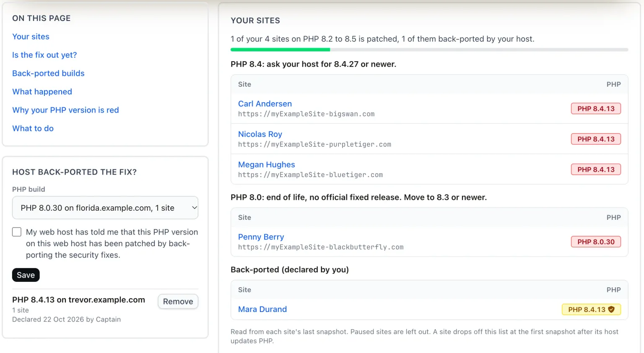This screenshot has width=644, height=353.
Task: Click the myExampleSite-blackbutterfly.com URL
Action: 321,247
